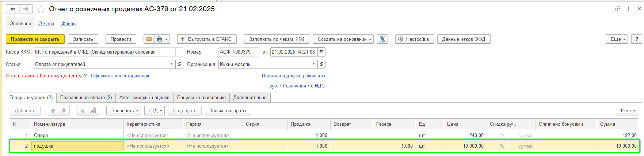Click the calendar icon beside date field
644x156 pixels.
pyautogui.click(x=321, y=52)
